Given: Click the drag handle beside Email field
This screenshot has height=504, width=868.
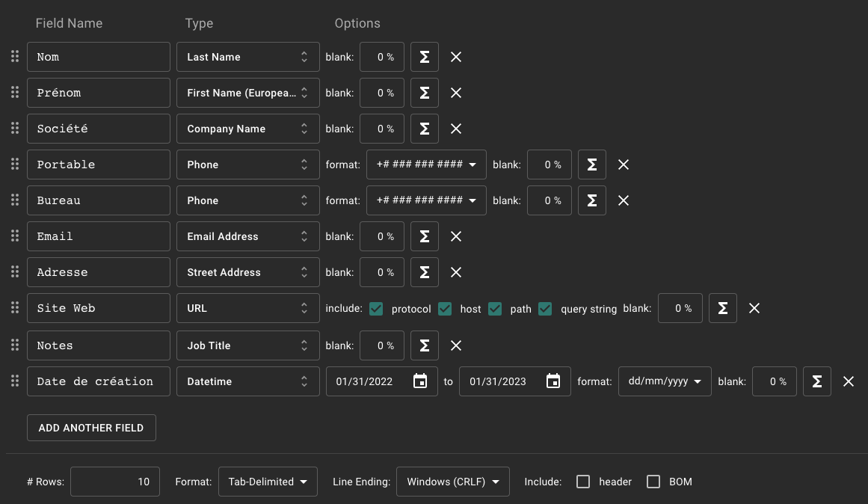Looking at the screenshot, I should [x=15, y=236].
